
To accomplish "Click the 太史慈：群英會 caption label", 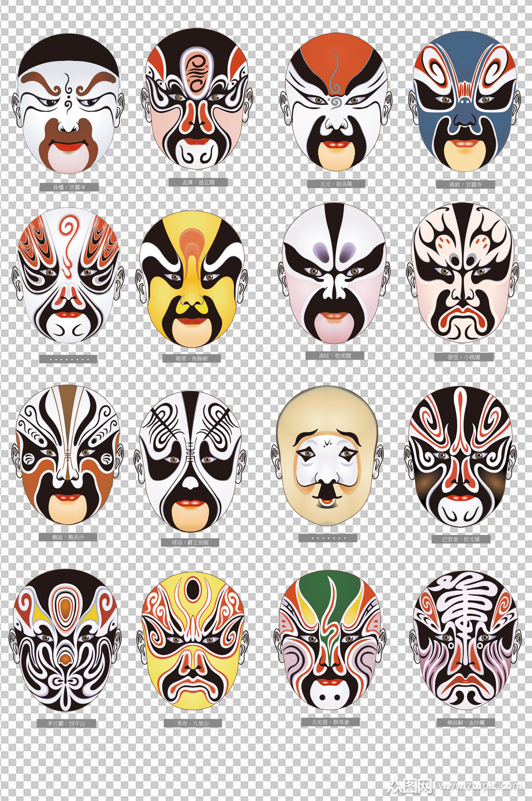I will (330, 722).
